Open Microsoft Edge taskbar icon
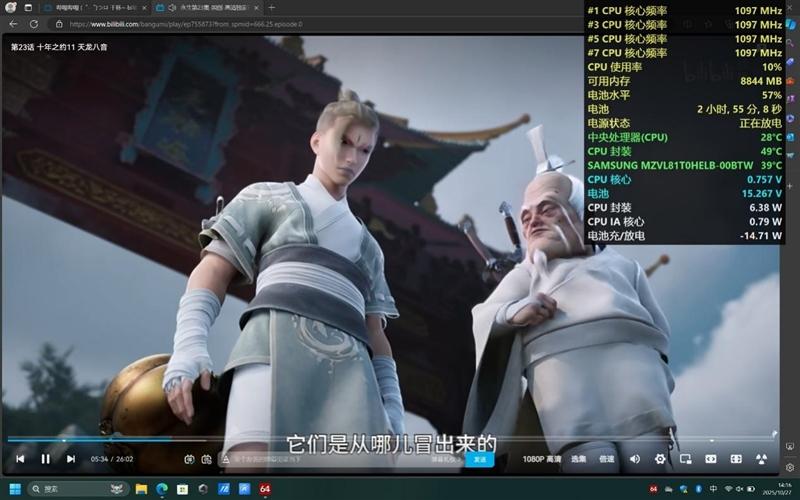This screenshot has height=500, width=800. [162, 489]
